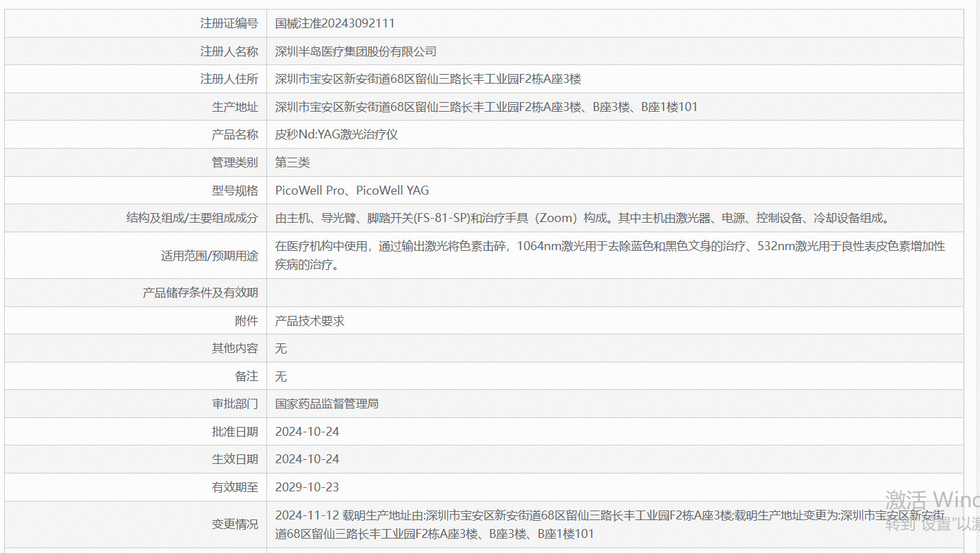This screenshot has width=980, height=553.
Task: Click model spec PicoWell Pro、PicoWell YAG
Action: click(x=352, y=191)
